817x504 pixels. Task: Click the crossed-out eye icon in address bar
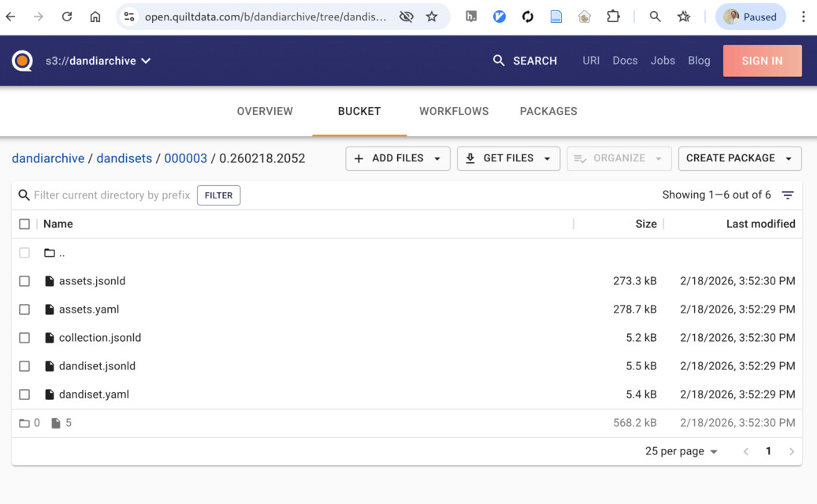pos(407,17)
